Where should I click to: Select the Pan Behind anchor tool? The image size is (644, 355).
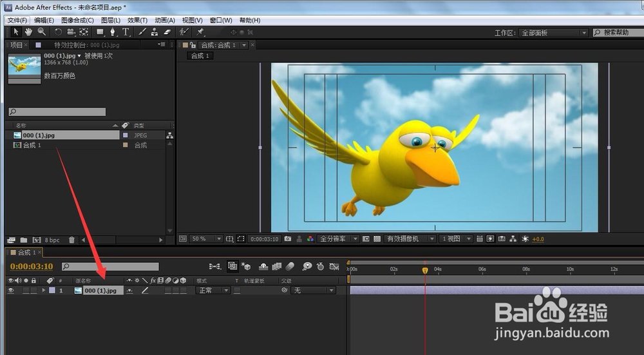(84, 32)
